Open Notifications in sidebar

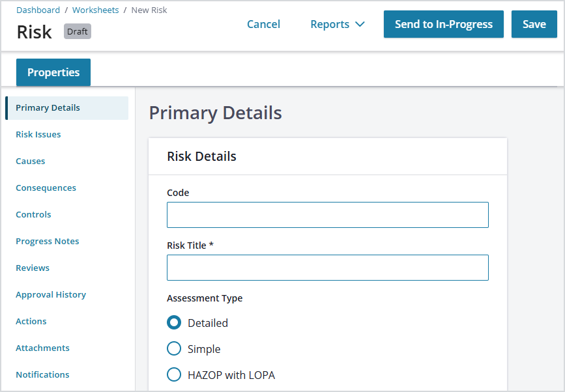click(x=42, y=374)
